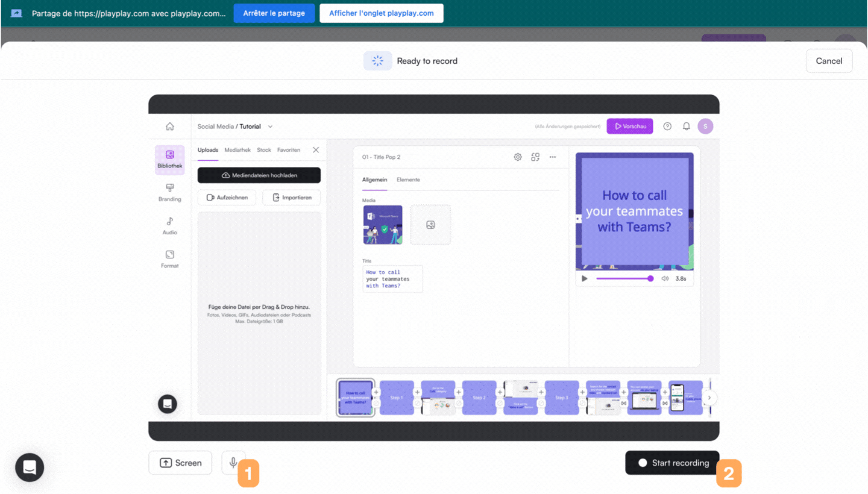This screenshot has height=494, width=868.
Task: Click Arrêter le partage button
Action: (x=274, y=13)
